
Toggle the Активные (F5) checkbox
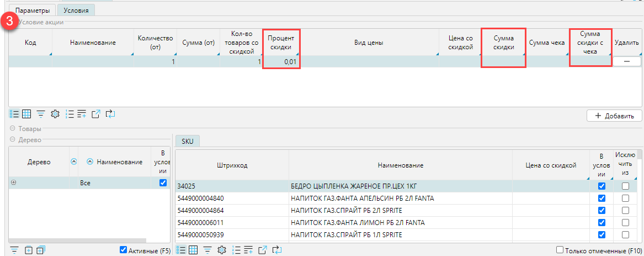pos(123,250)
